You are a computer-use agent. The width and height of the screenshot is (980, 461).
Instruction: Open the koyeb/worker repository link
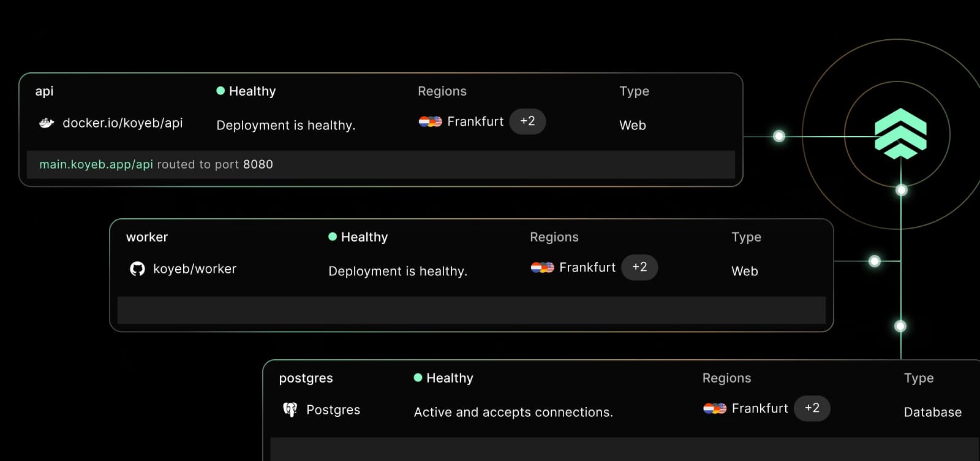tap(195, 269)
